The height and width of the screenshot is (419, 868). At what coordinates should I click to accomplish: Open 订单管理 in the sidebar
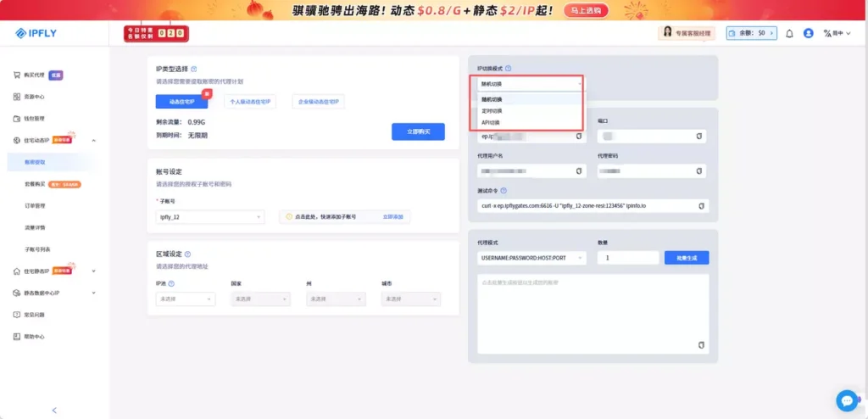pos(35,205)
